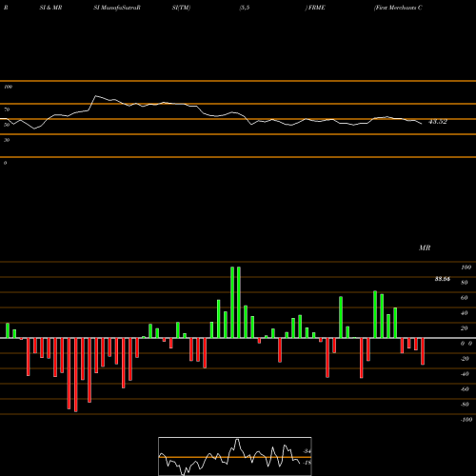Click the '-20' label on the MR axis
This screenshot has width=476, height=476.
[x=465, y=359]
